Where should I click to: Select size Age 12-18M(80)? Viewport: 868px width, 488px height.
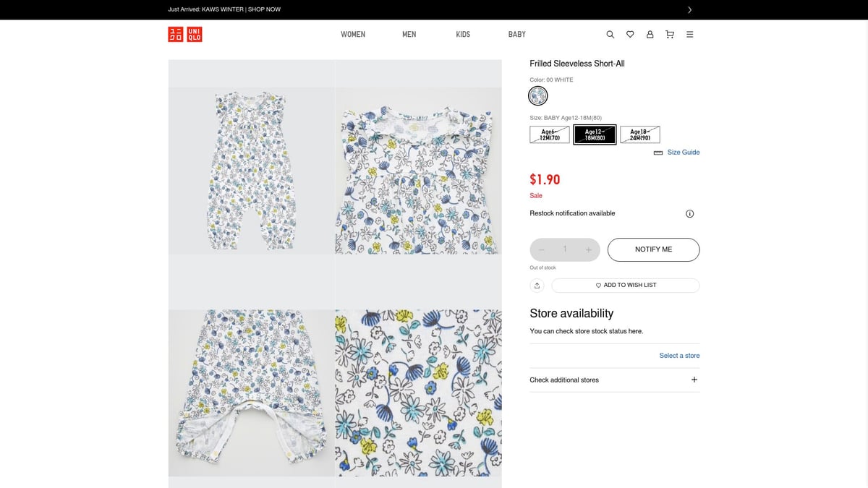(595, 134)
